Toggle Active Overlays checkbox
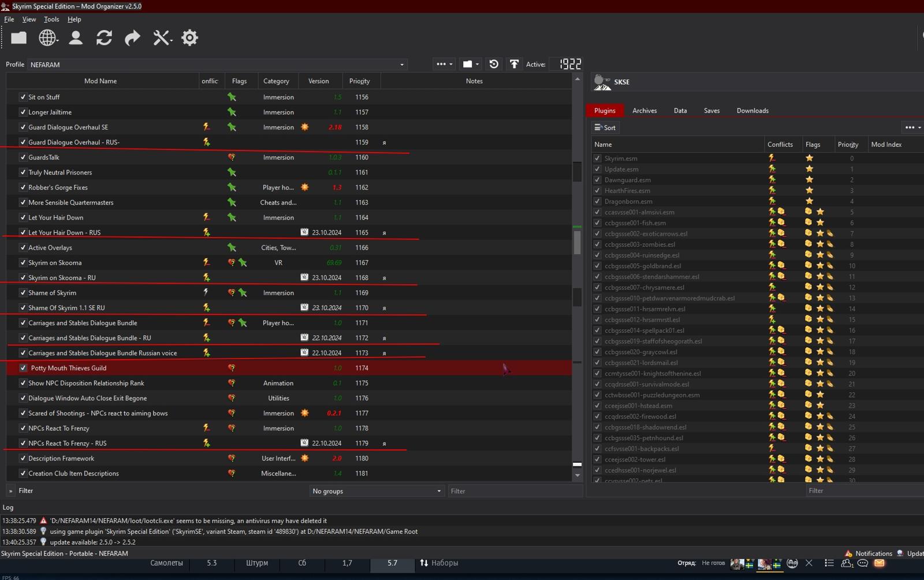Image resolution: width=924 pixels, height=580 pixels. pyautogui.click(x=23, y=247)
